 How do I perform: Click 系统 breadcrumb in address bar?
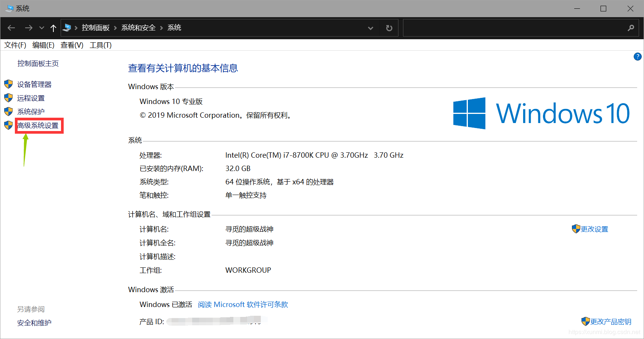(x=174, y=28)
